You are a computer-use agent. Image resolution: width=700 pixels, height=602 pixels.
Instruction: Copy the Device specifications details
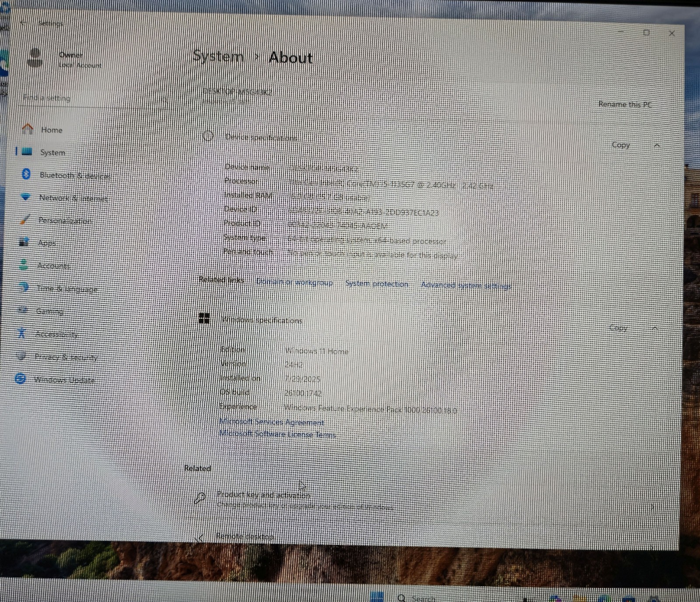click(620, 144)
